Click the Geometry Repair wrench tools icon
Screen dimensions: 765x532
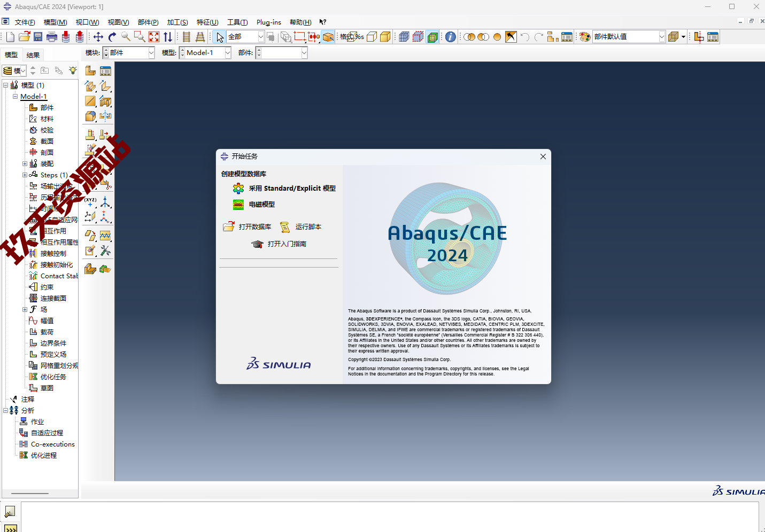[x=105, y=251]
